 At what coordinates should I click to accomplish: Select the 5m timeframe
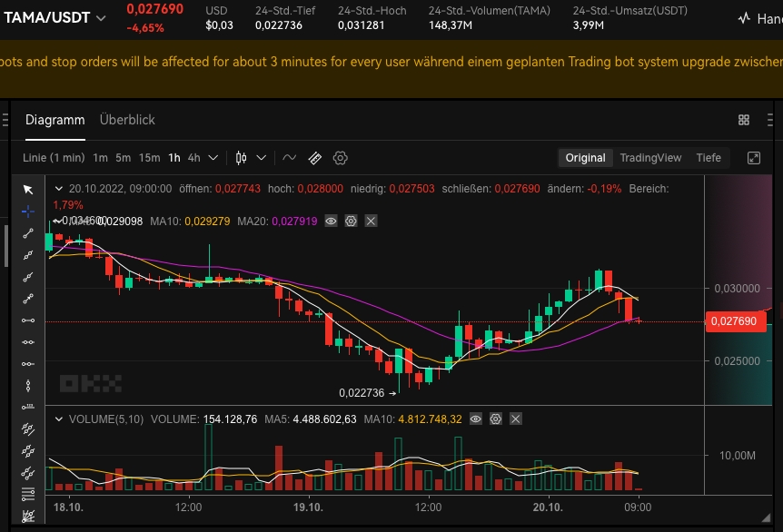[x=124, y=158]
